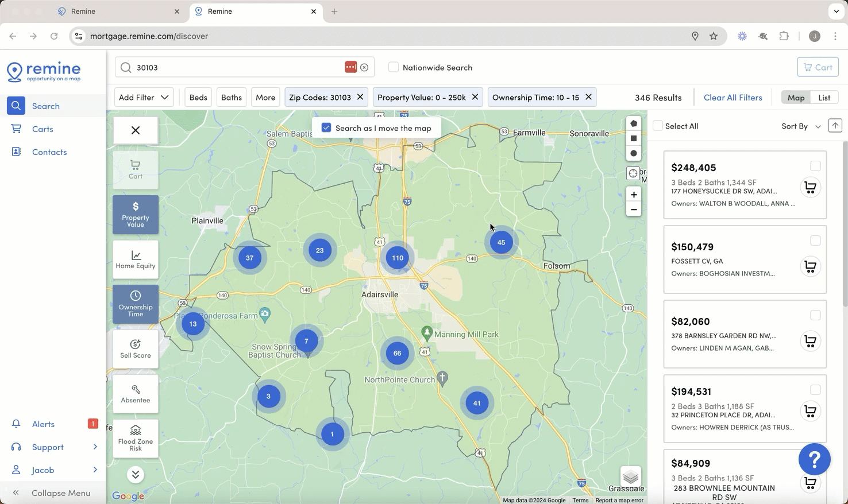Click the 66 property cluster

[x=397, y=353]
